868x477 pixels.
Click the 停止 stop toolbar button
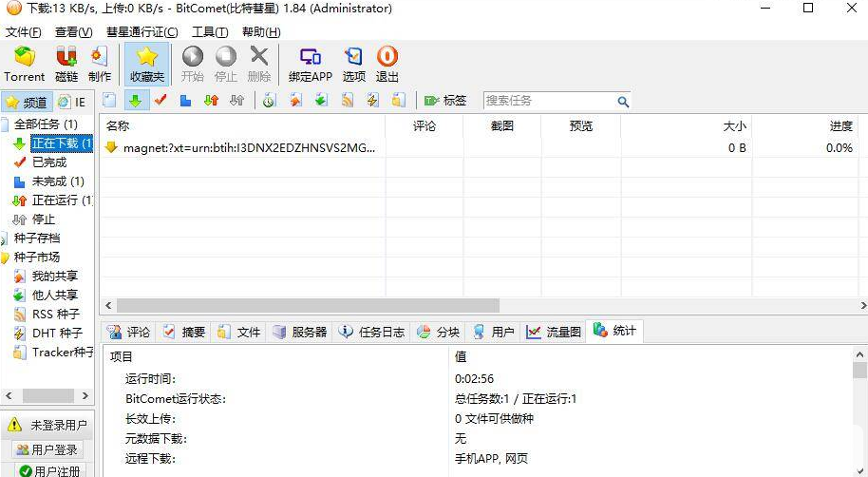click(226, 65)
